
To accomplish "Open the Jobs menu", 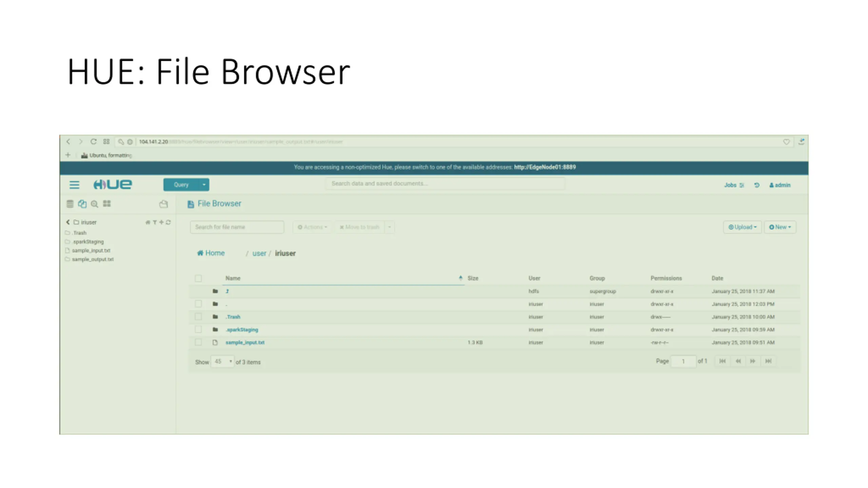I will coord(734,185).
